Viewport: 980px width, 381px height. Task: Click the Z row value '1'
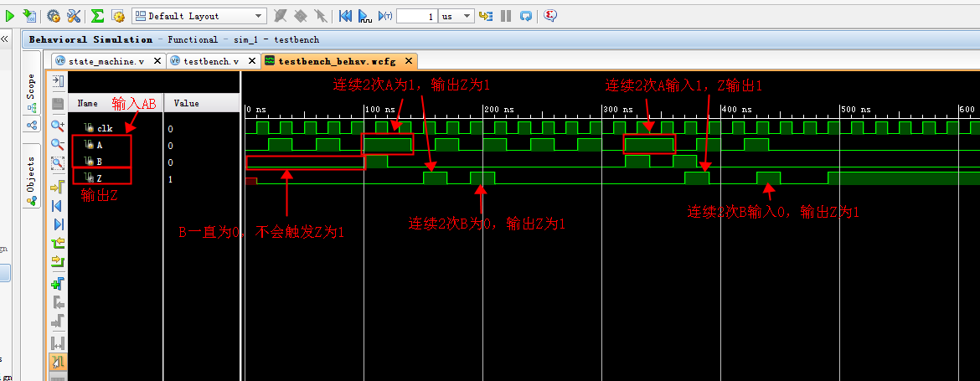170,179
